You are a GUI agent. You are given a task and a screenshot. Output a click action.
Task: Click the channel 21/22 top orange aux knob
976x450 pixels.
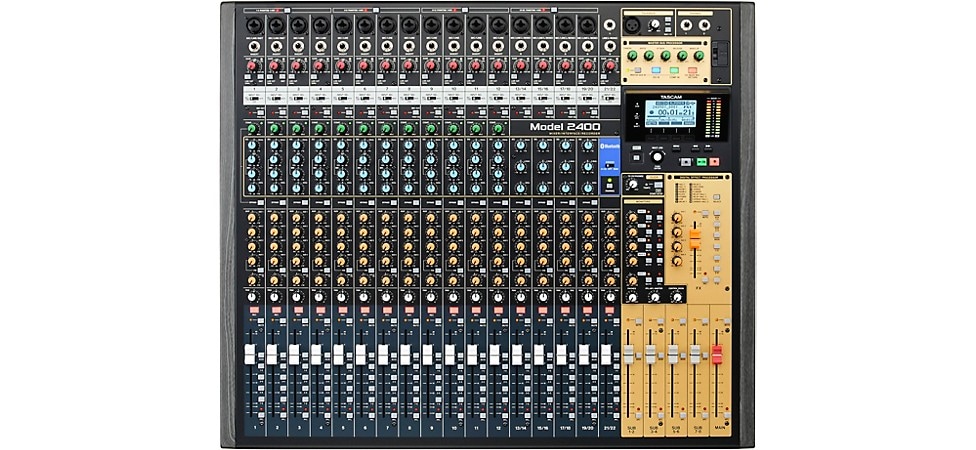click(610, 218)
